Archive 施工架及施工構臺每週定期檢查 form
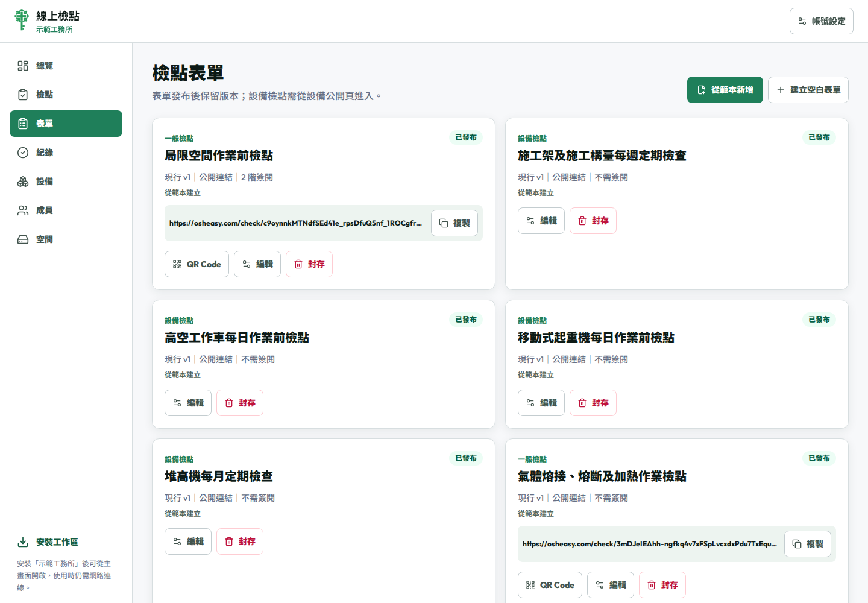 coord(593,221)
